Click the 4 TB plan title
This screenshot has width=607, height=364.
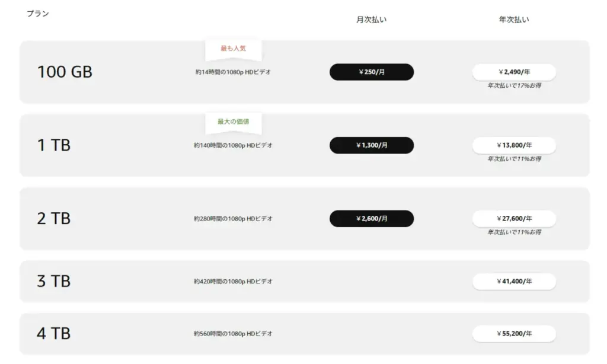point(54,334)
